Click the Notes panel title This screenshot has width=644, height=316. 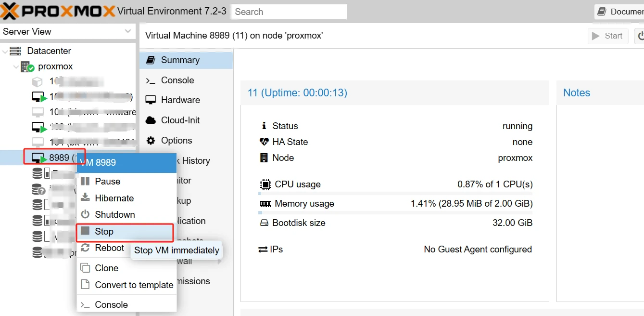click(x=577, y=93)
